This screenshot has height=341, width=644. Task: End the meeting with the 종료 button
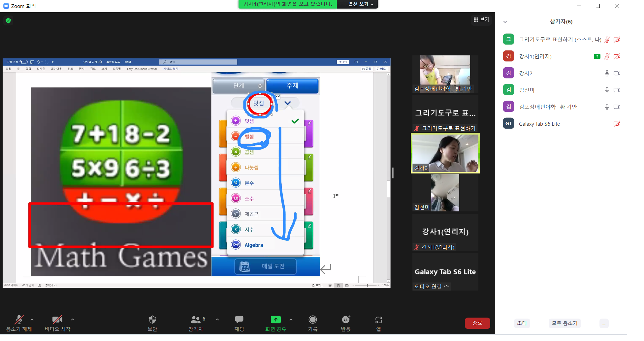point(477,323)
